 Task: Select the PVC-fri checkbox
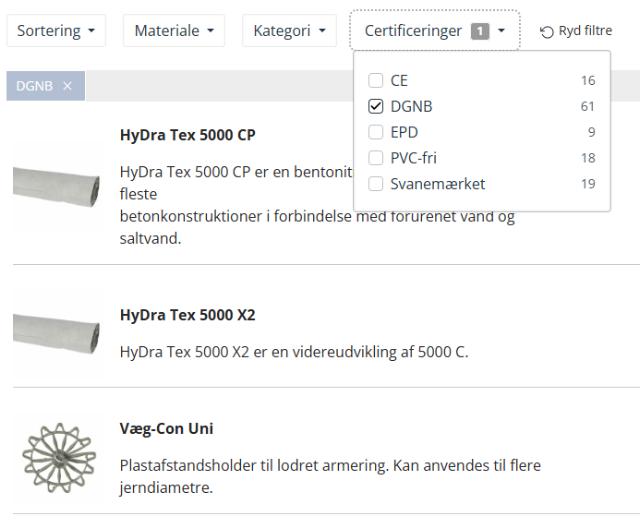tap(376, 157)
